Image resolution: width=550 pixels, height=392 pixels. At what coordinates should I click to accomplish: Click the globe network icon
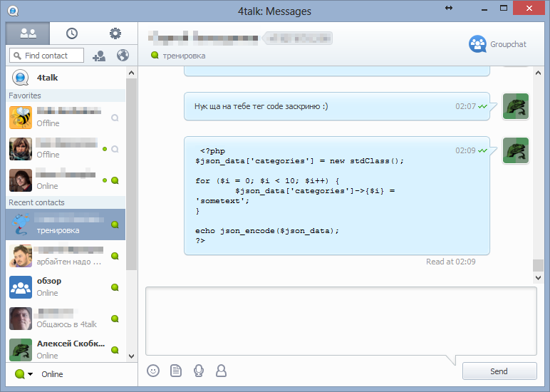coord(123,55)
